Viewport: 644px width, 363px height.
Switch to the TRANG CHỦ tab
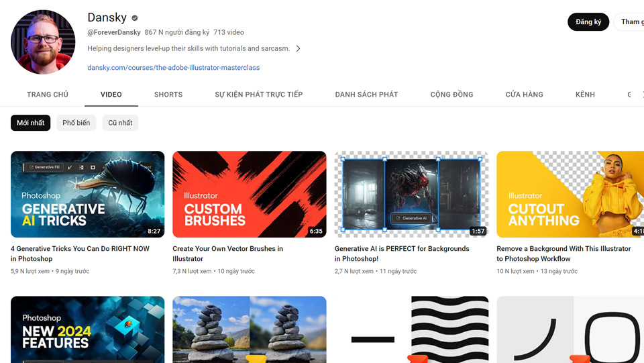(x=48, y=95)
